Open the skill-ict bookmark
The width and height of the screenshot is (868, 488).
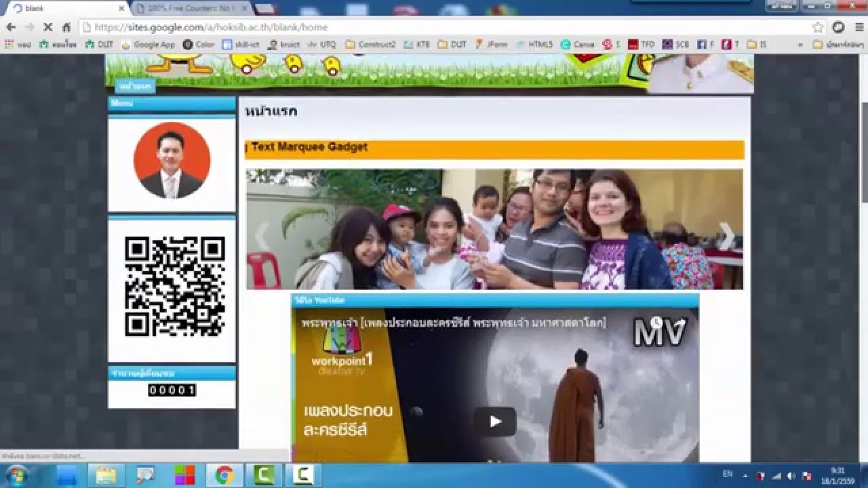[x=241, y=44]
